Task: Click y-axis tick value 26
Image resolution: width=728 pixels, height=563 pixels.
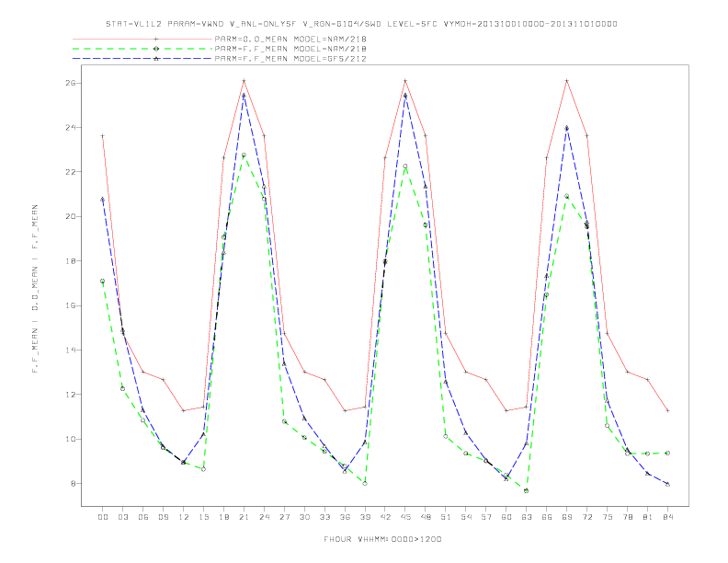Action: pyautogui.click(x=73, y=83)
